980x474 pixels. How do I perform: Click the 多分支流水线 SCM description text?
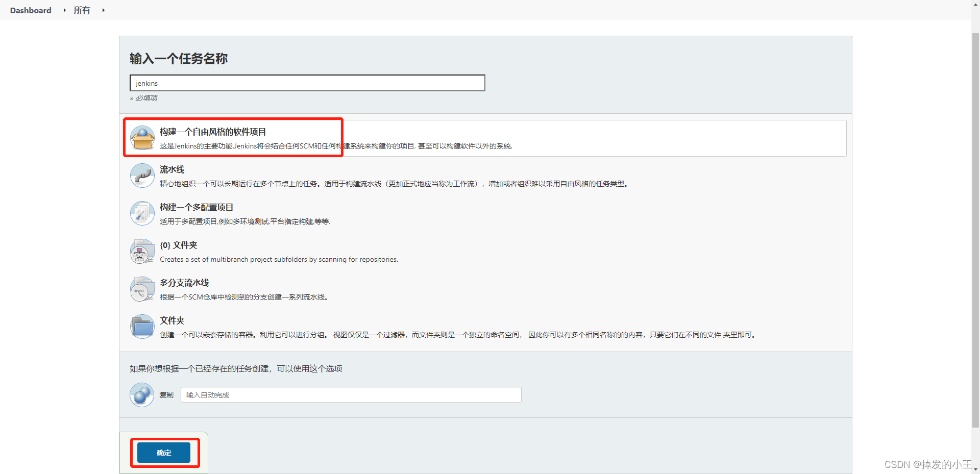point(244,297)
